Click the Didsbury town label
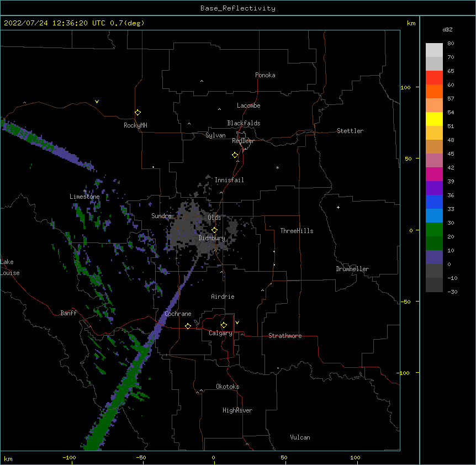 coord(212,238)
